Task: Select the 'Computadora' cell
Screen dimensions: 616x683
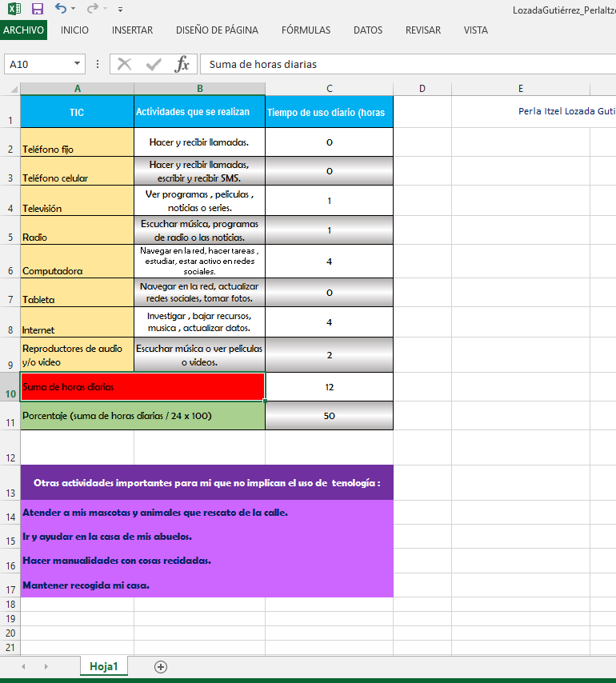Action: tap(77, 262)
